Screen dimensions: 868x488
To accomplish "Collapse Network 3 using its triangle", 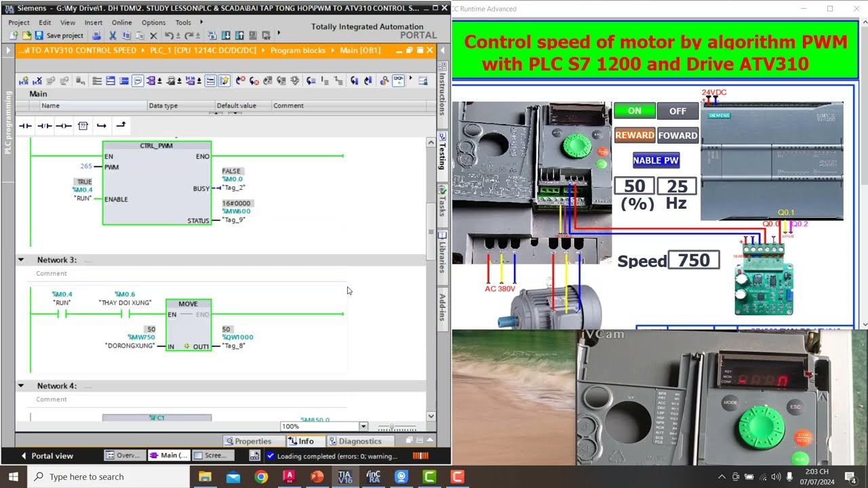I will click(x=20, y=260).
